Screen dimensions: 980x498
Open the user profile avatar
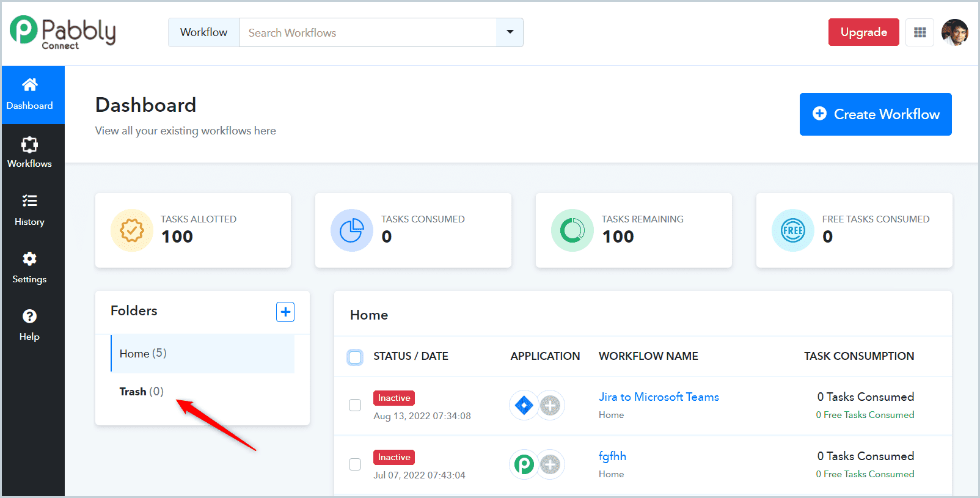(954, 32)
